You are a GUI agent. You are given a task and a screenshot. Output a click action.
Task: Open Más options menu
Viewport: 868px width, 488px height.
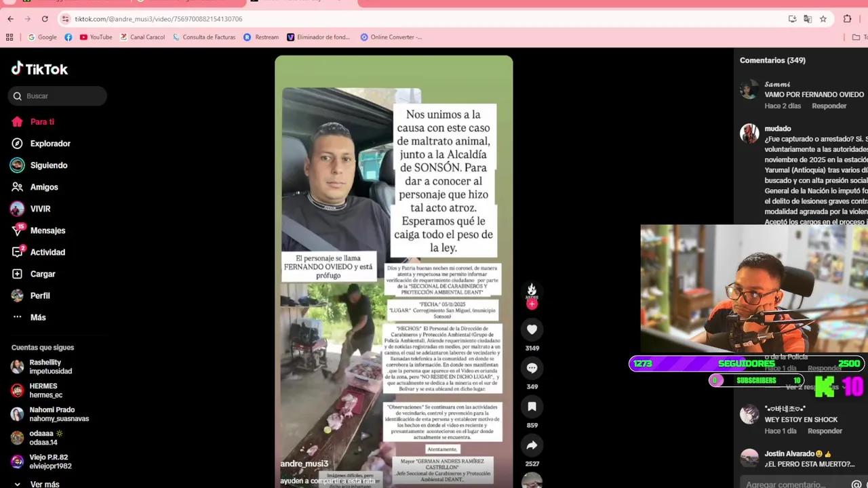[x=28, y=317]
